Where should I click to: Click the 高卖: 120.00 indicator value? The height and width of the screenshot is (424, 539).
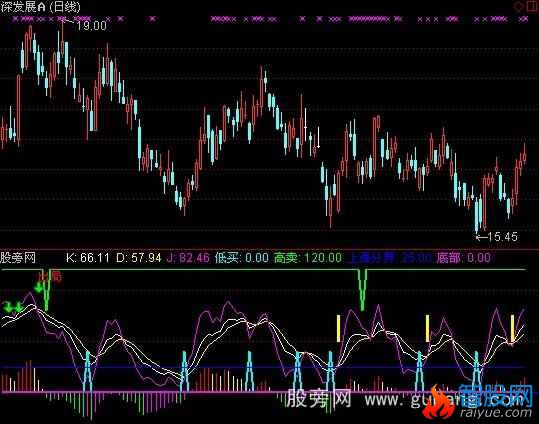point(308,258)
